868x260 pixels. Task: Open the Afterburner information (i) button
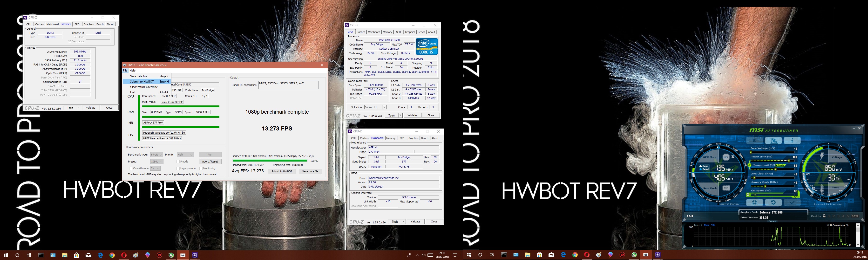point(793,141)
